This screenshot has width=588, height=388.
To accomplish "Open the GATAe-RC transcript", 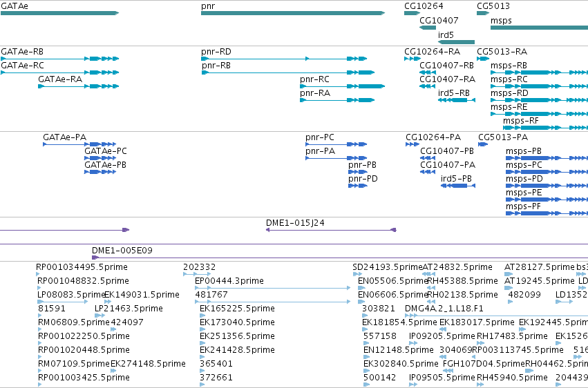I will tap(59, 72).
